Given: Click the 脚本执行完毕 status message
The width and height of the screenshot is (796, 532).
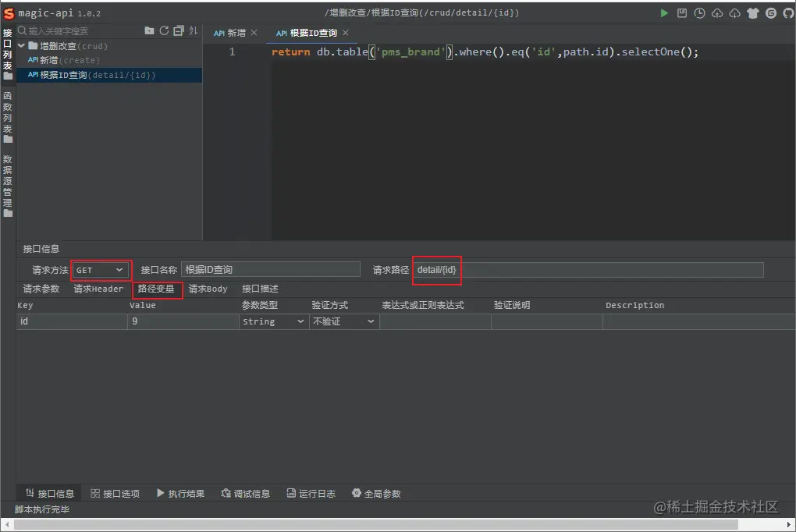Looking at the screenshot, I should coord(42,509).
